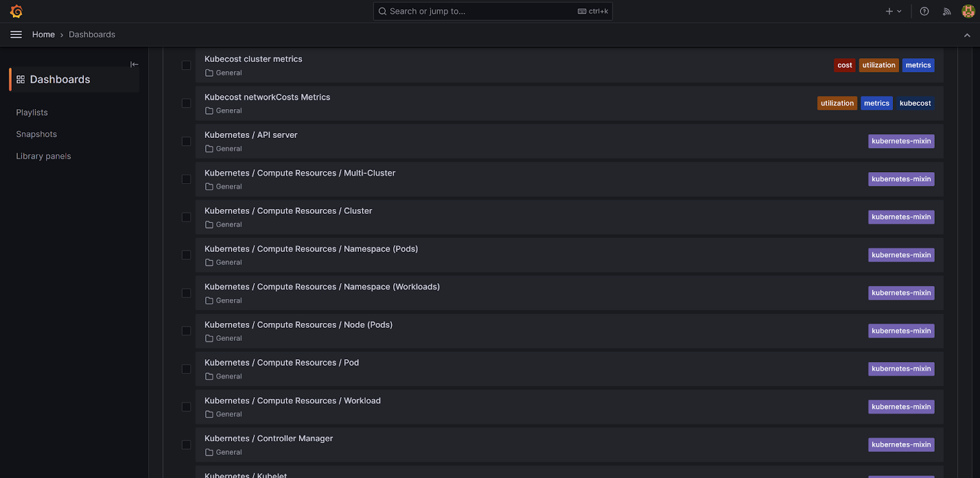Open Compute Resources / Namespace (Pods) dashboard
The width and height of the screenshot is (980, 478).
point(311,249)
